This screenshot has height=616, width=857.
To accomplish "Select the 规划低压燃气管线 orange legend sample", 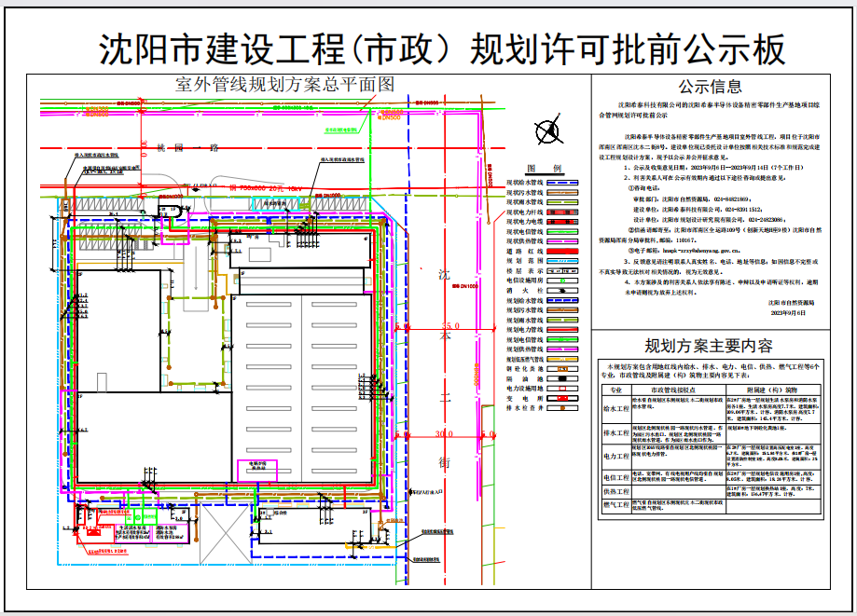I will [562, 360].
